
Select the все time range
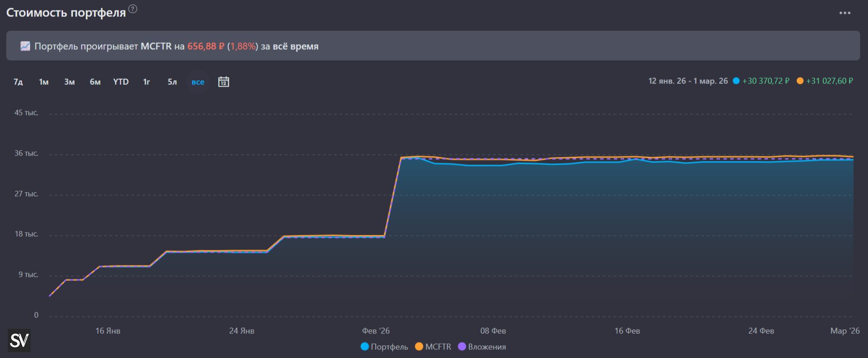point(198,82)
